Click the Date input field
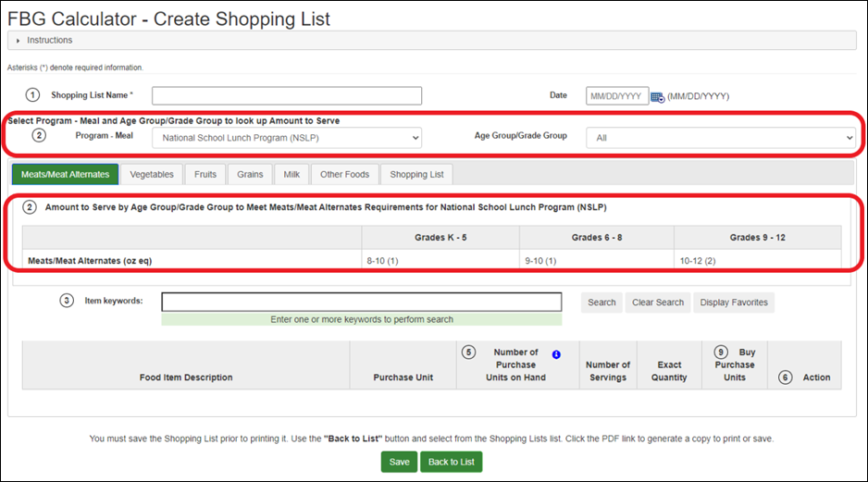 pos(616,96)
